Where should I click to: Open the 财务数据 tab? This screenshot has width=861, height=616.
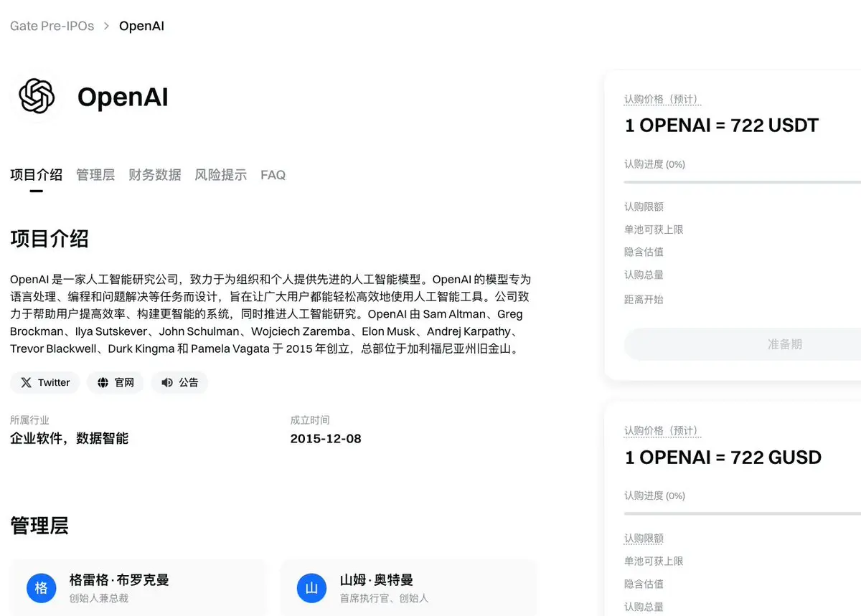click(155, 175)
